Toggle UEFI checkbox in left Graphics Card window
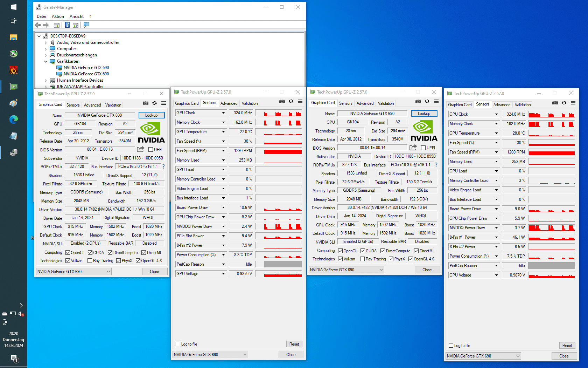The width and height of the screenshot is (588, 368). pos(151,150)
